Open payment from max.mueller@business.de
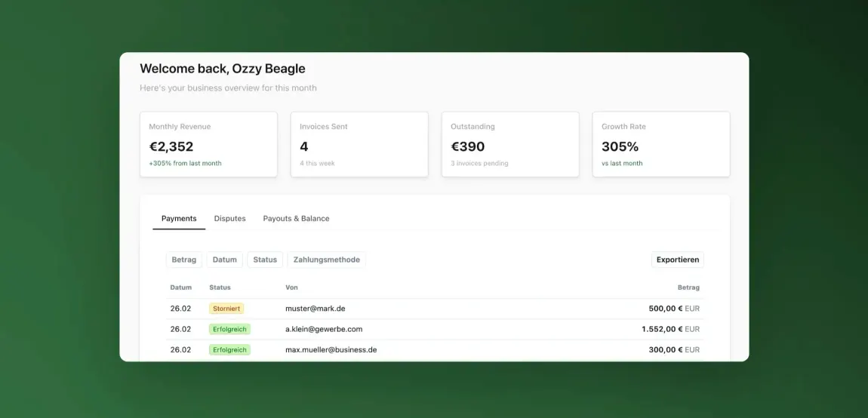 pyautogui.click(x=331, y=350)
